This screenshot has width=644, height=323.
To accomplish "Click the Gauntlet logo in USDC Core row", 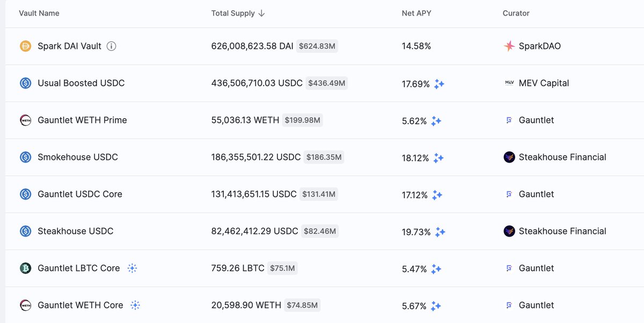I will [x=509, y=194].
